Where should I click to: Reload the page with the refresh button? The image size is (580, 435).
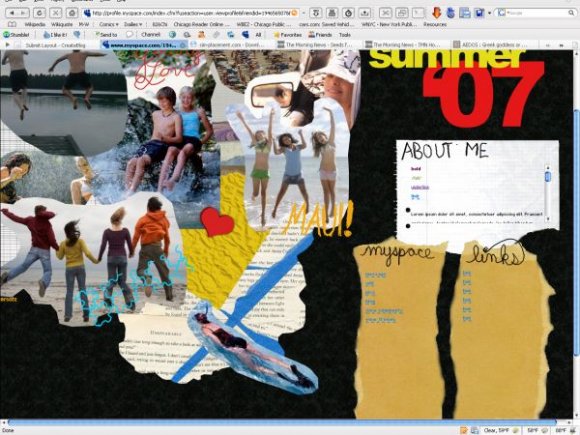tap(39, 13)
